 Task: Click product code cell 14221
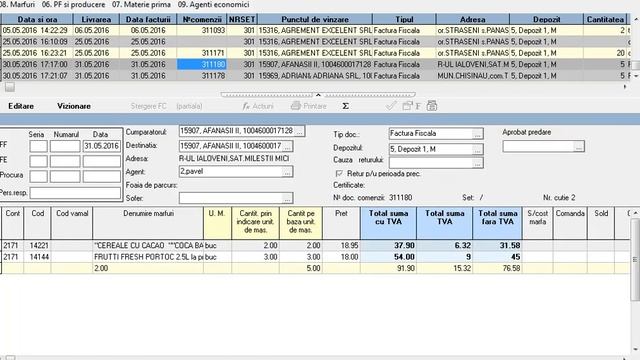click(x=38, y=246)
